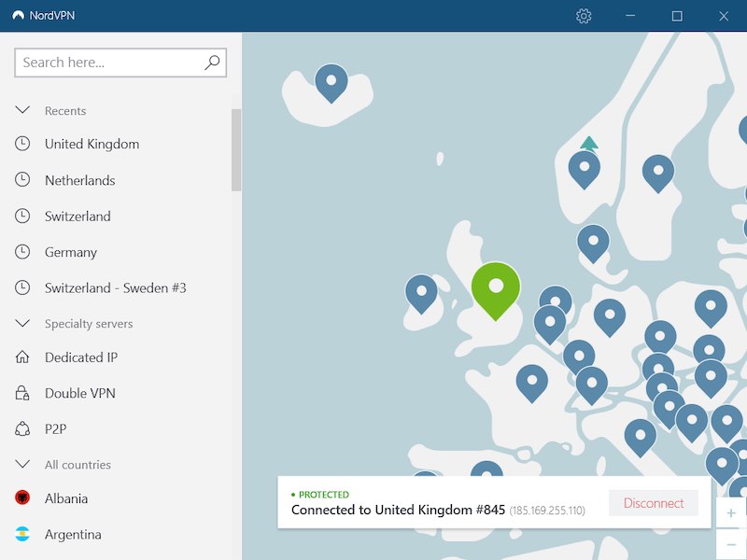Collapse the Specialty servers section
The width and height of the screenshot is (747, 560).
point(22,323)
